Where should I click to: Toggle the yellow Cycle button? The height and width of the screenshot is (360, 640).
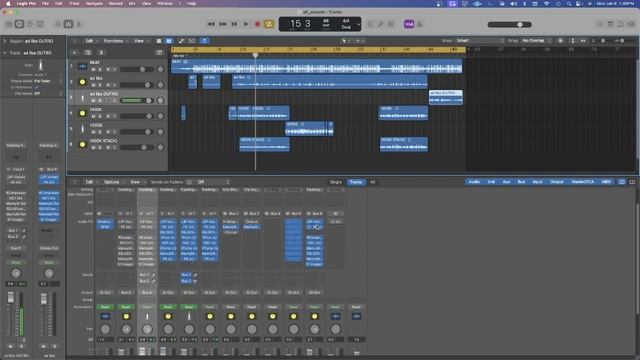tap(269, 24)
